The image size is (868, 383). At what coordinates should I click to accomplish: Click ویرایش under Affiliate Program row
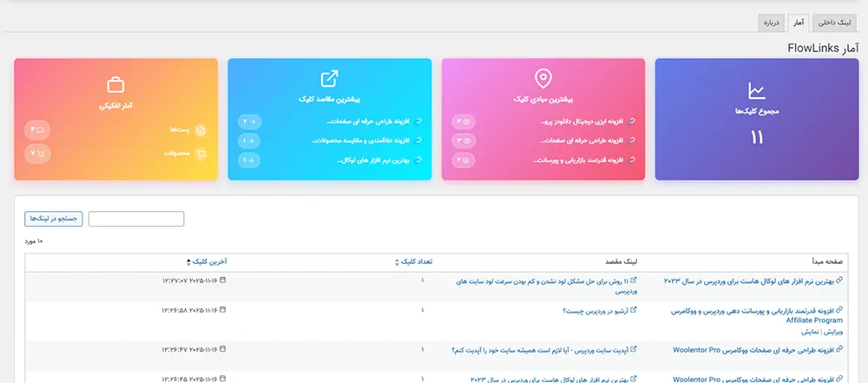pos(833,332)
